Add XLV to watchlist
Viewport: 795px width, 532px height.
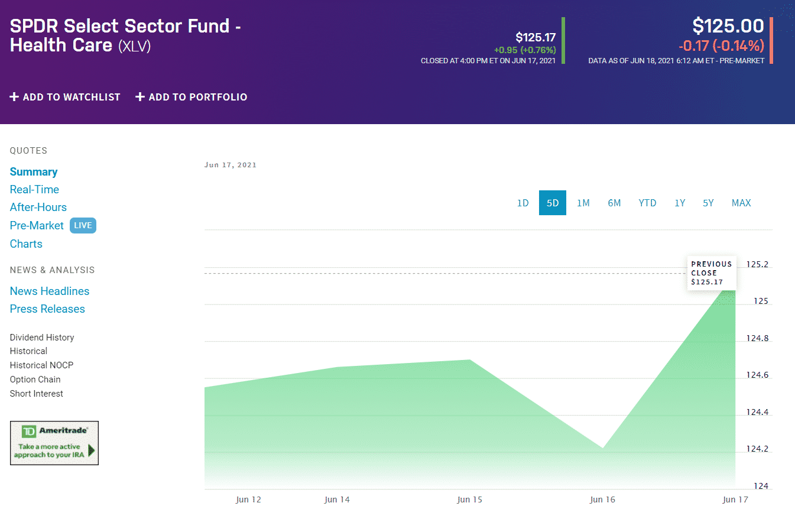[65, 97]
